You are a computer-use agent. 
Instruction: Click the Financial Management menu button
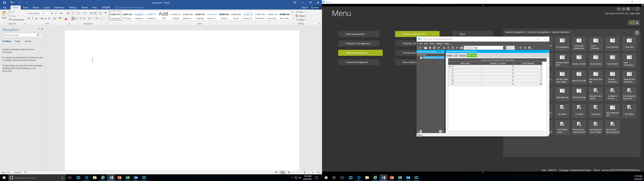[x=359, y=62]
